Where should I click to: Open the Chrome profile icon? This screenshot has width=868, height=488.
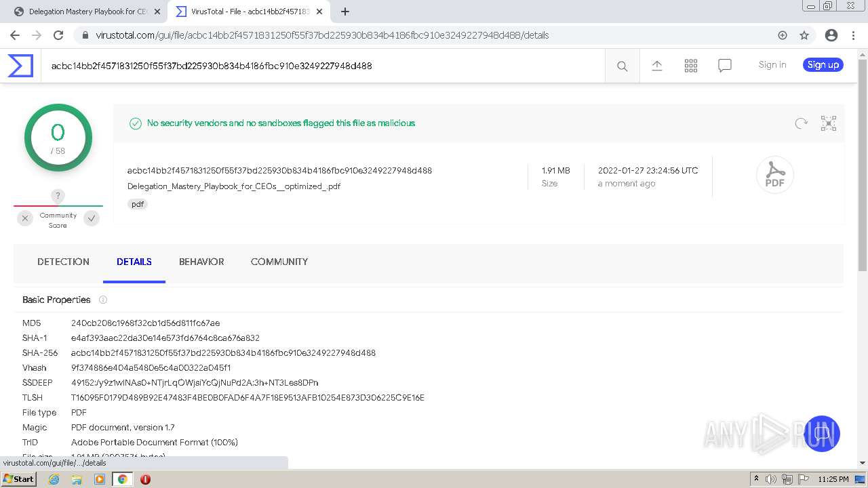(x=831, y=35)
